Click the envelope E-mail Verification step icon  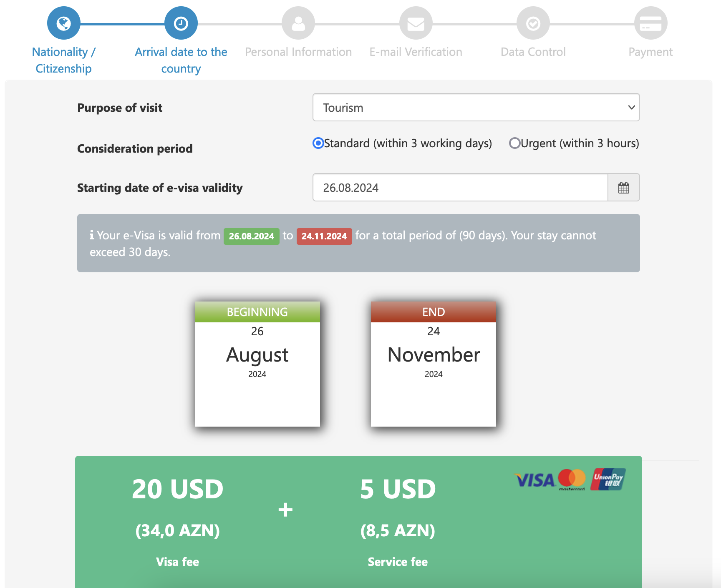tap(416, 23)
